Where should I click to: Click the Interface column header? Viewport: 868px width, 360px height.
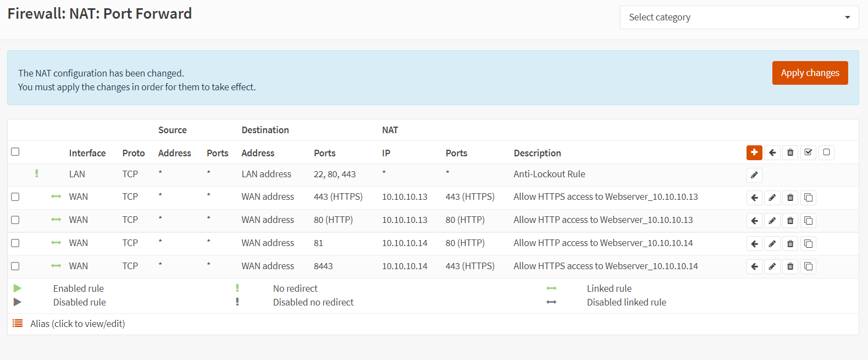[87, 153]
